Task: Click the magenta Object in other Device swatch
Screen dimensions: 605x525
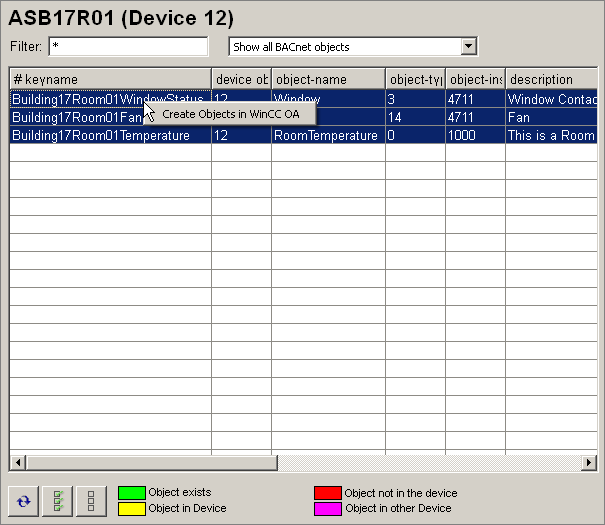Action: coord(328,508)
